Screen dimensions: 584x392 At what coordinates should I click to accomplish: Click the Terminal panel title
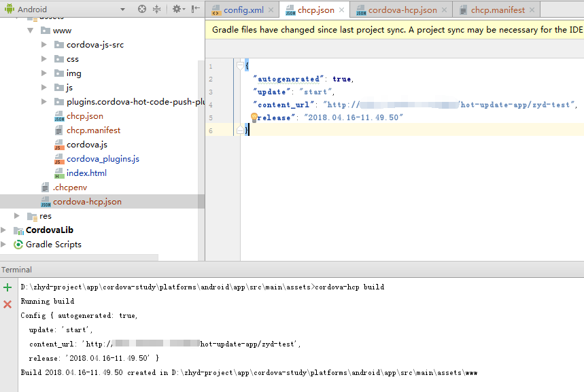point(16,270)
